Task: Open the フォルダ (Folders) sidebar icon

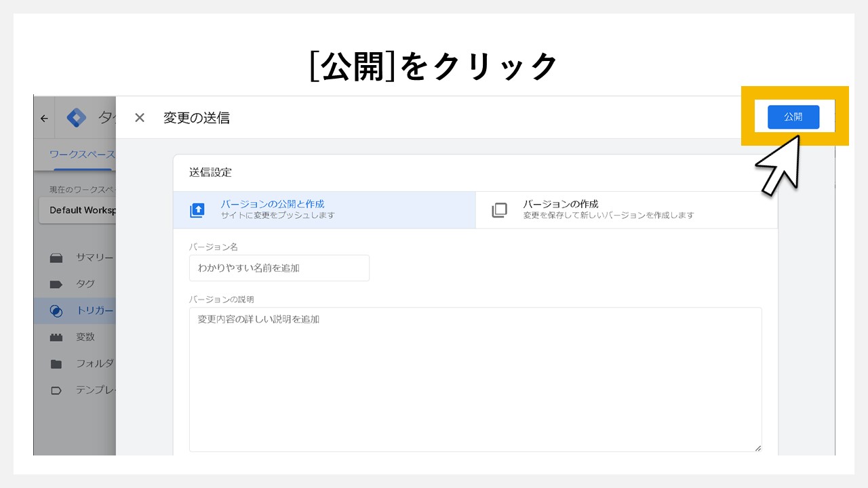Action: (58, 363)
